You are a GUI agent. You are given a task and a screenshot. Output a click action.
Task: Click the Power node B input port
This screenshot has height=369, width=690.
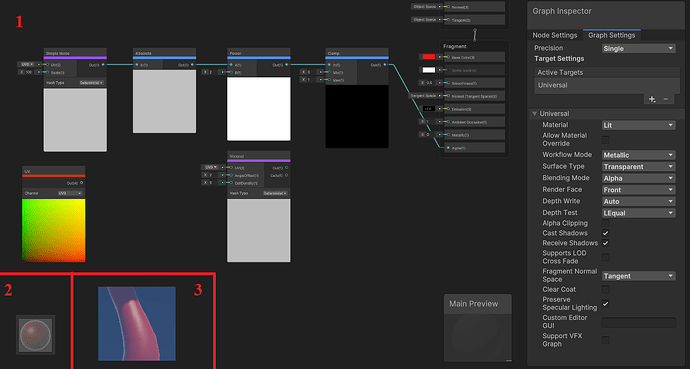pyautogui.click(x=231, y=72)
